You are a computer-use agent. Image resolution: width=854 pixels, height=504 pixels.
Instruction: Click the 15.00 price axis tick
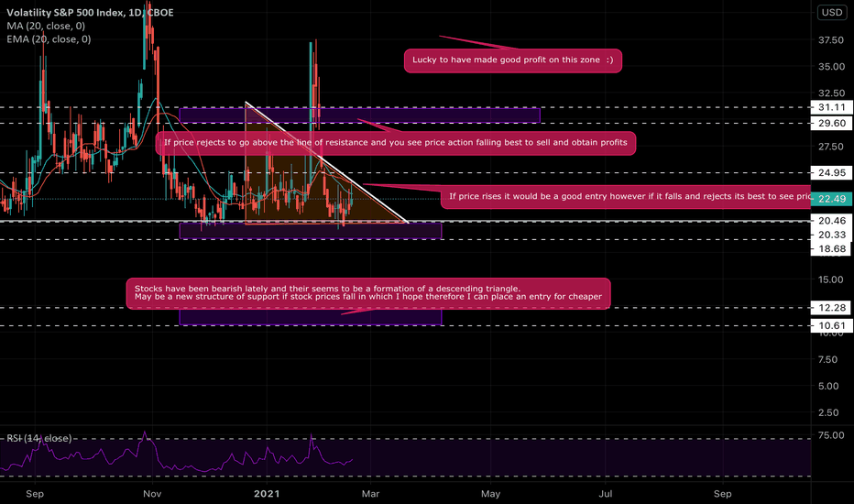click(832, 279)
